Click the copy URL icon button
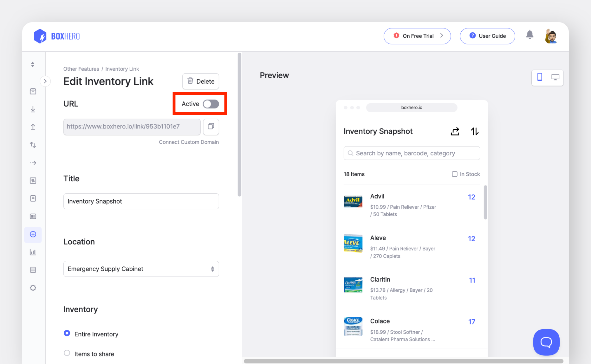This screenshot has height=364, width=591. pos(211,127)
